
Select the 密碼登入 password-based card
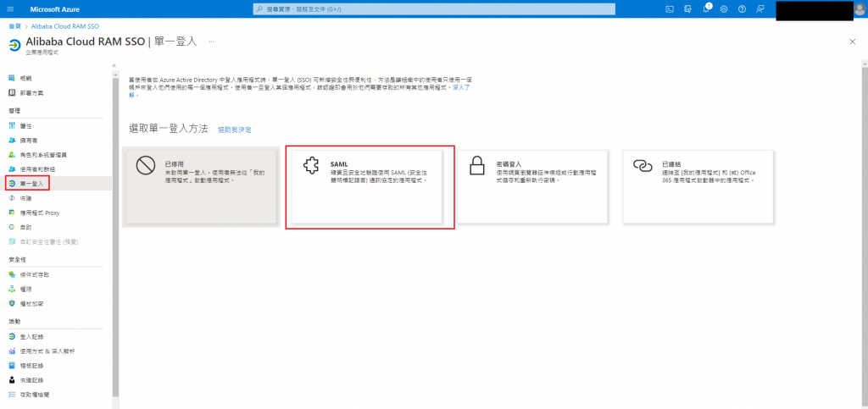click(532, 187)
